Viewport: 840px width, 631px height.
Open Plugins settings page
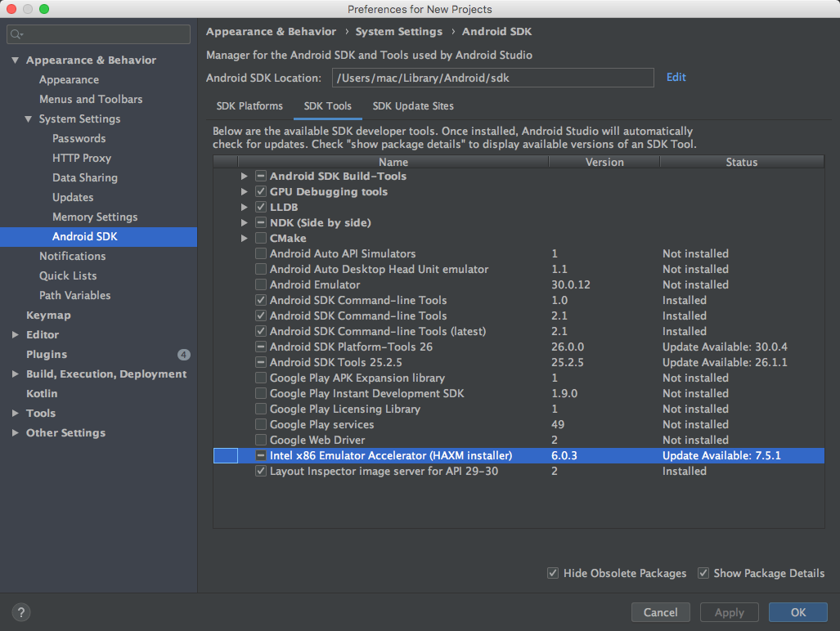pyautogui.click(x=47, y=354)
